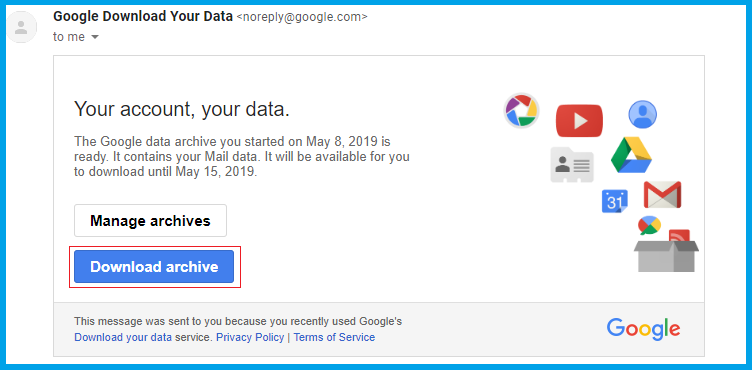Open the Download your data link
This screenshot has width=752, height=370.
[x=123, y=337]
